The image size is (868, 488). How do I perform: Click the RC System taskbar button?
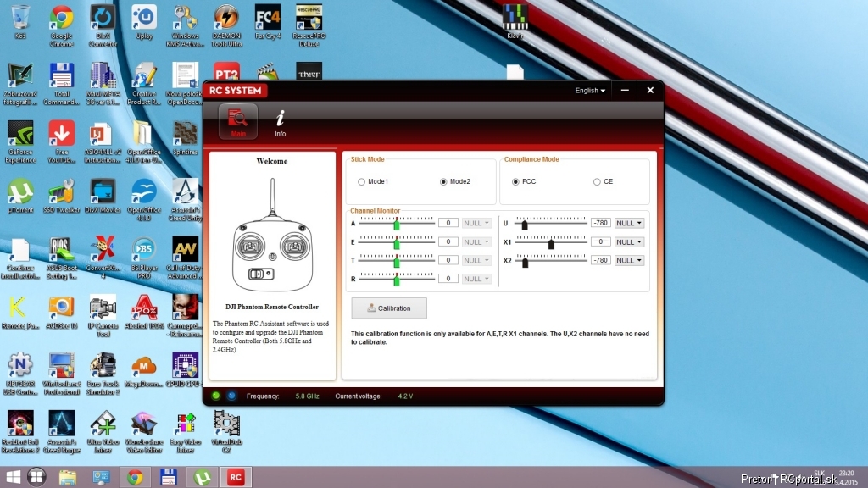point(236,477)
